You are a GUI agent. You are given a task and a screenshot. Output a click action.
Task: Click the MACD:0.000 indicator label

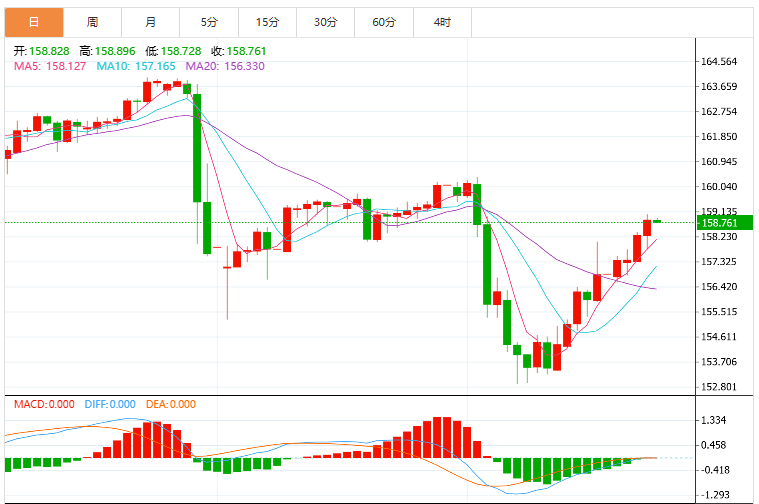click(44, 404)
